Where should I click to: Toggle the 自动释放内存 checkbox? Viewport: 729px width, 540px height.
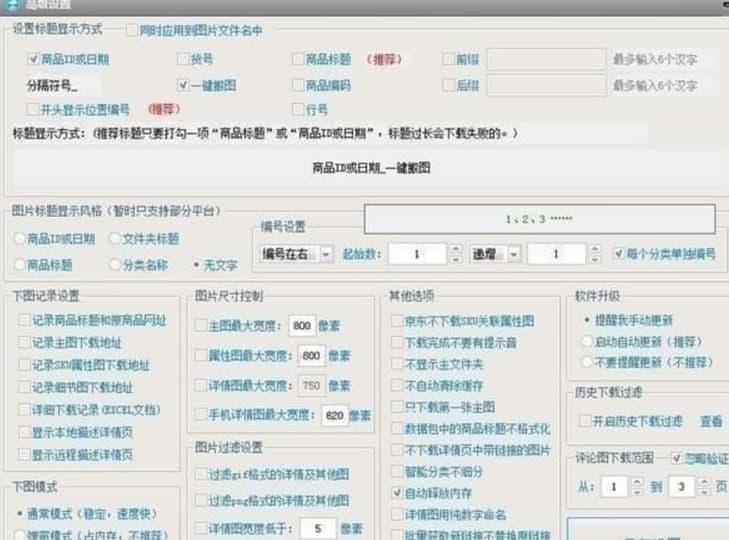tap(397, 493)
